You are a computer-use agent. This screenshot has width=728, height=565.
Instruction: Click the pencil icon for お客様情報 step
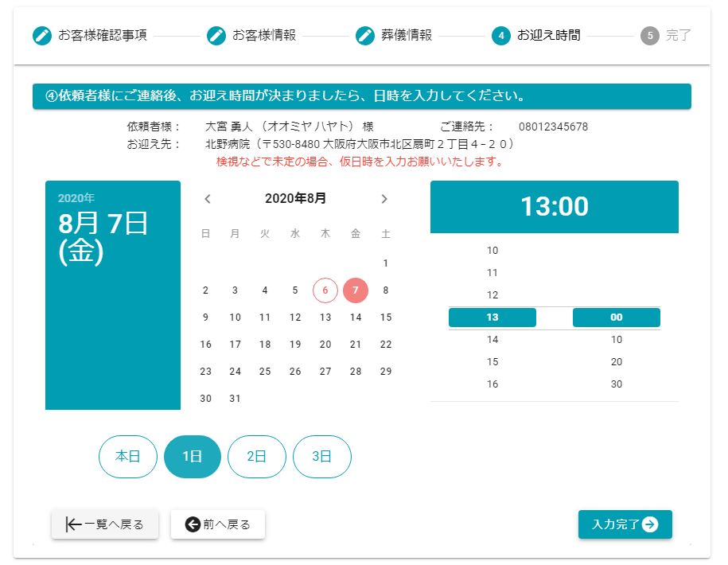(216, 36)
